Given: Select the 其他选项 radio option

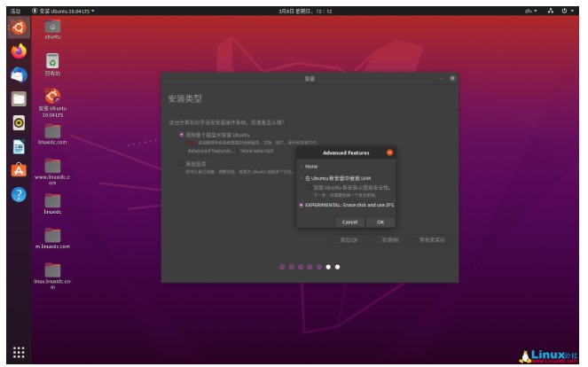Looking at the screenshot, I should pyautogui.click(x=182, y=164).
